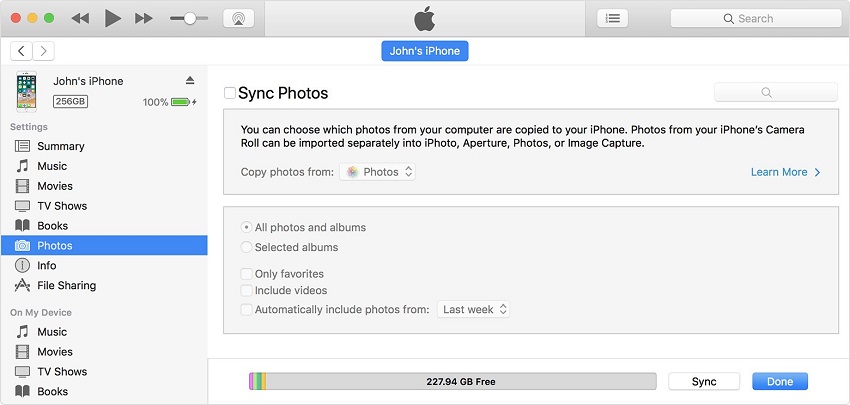
Task: Open the Last week dropdown
Action: click(x=475, y=310)
